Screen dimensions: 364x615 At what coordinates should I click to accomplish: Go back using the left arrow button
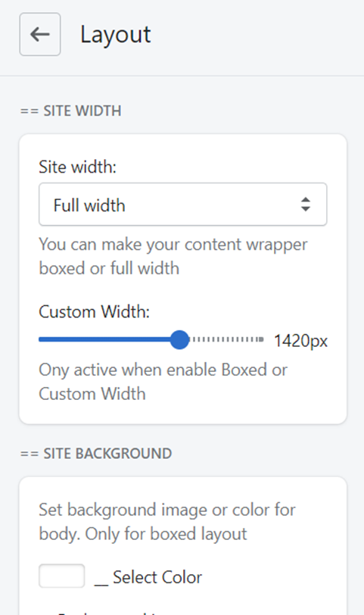point(40,34)
